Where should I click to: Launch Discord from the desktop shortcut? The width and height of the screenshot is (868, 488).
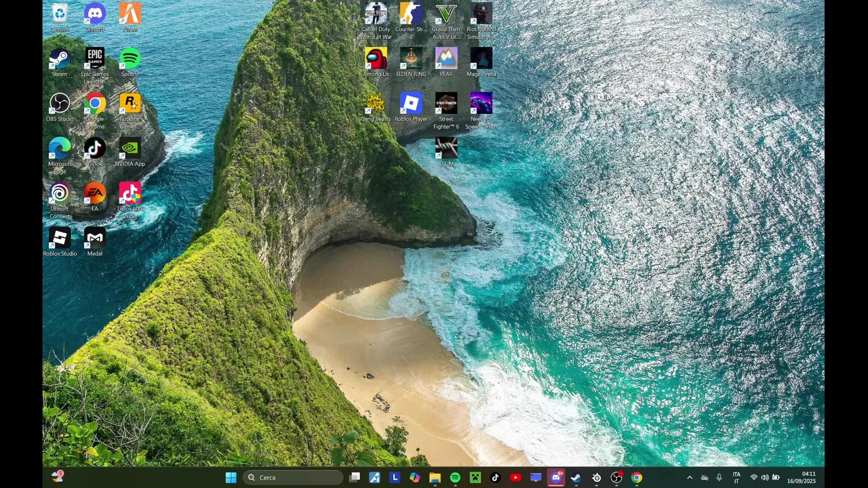pyautogui.click(x=95, y=18)
